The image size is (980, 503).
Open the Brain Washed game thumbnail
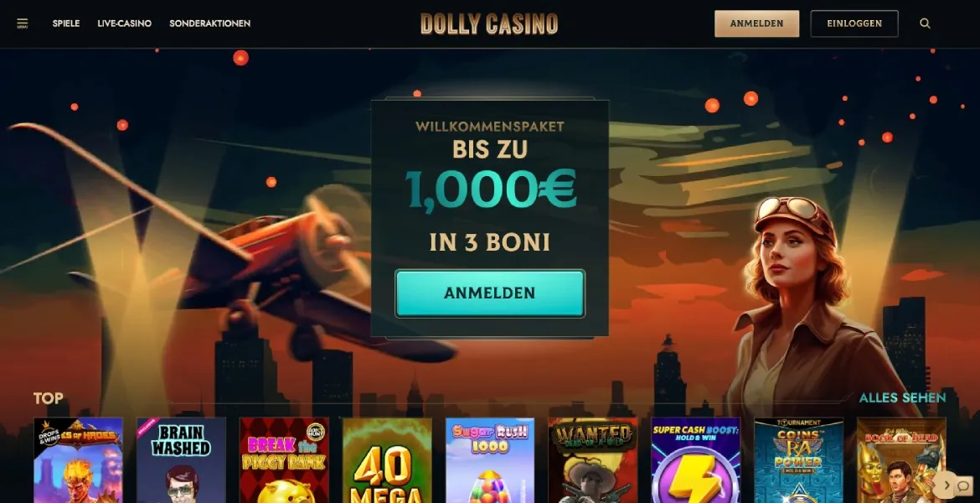click(181, 460)
